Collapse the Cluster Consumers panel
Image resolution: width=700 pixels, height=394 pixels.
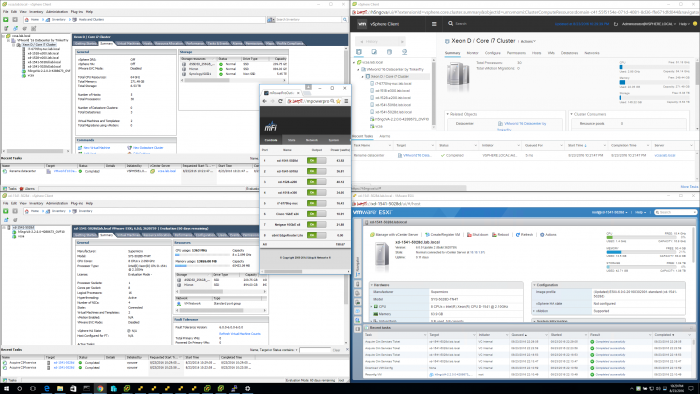[x=572, y=114]
